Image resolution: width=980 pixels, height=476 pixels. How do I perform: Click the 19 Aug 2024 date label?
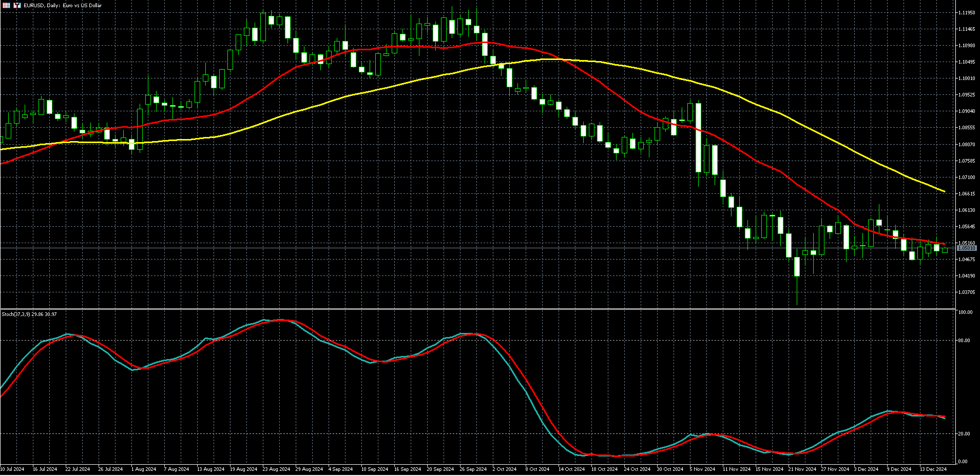tap(243, 469)
